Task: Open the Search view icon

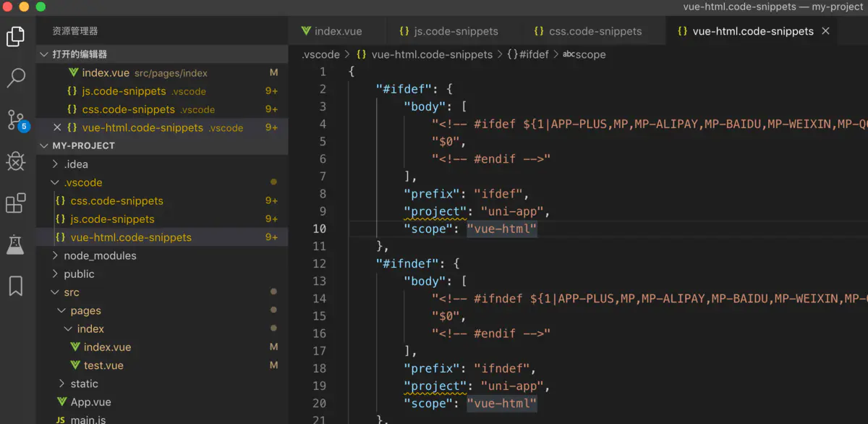Action: pos(16,77)
